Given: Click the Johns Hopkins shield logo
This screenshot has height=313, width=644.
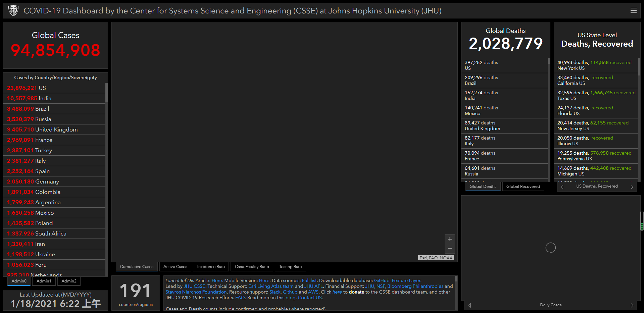Looking at the screenshot, I should (13, 11).
